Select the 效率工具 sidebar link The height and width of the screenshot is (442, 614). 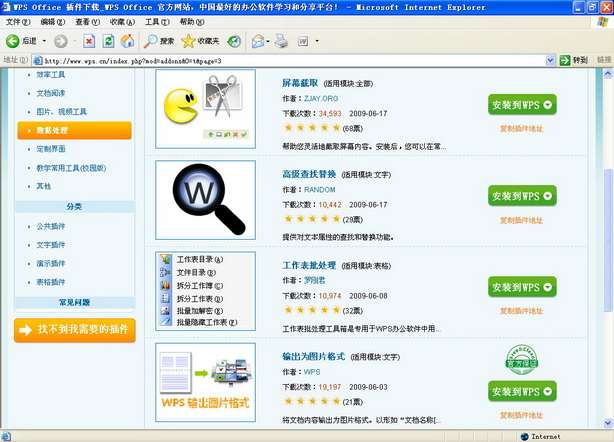point(51,74)
